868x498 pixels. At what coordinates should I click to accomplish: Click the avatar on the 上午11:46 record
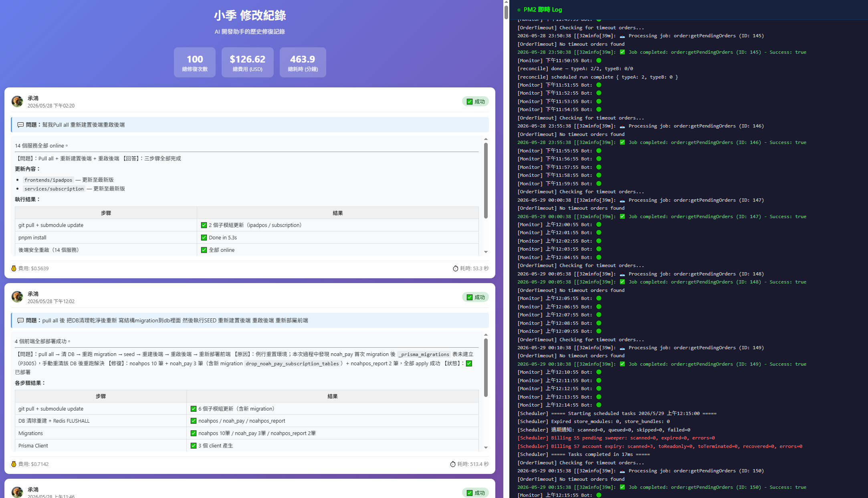(17, 492)
